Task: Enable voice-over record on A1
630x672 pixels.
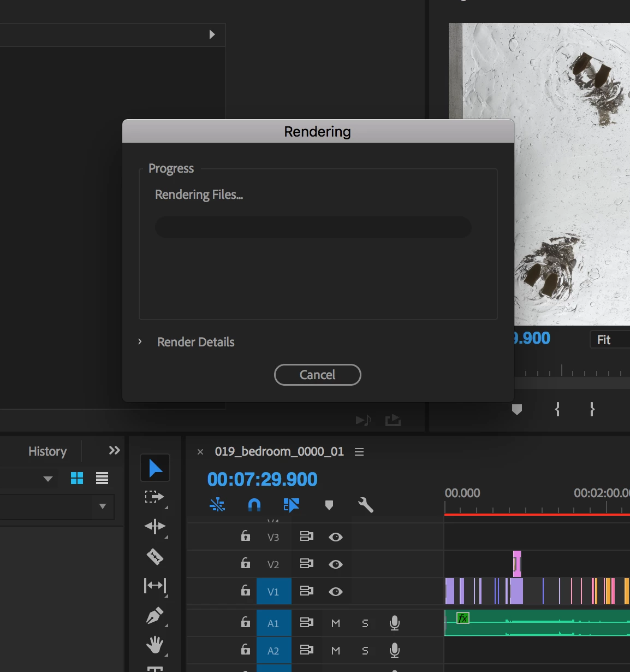Action: click(x=395, y=623)
